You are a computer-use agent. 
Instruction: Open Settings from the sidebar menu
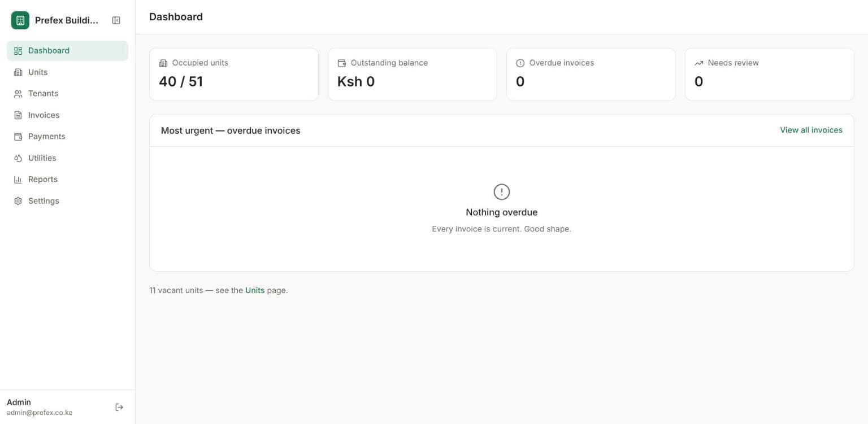(67, 201)
